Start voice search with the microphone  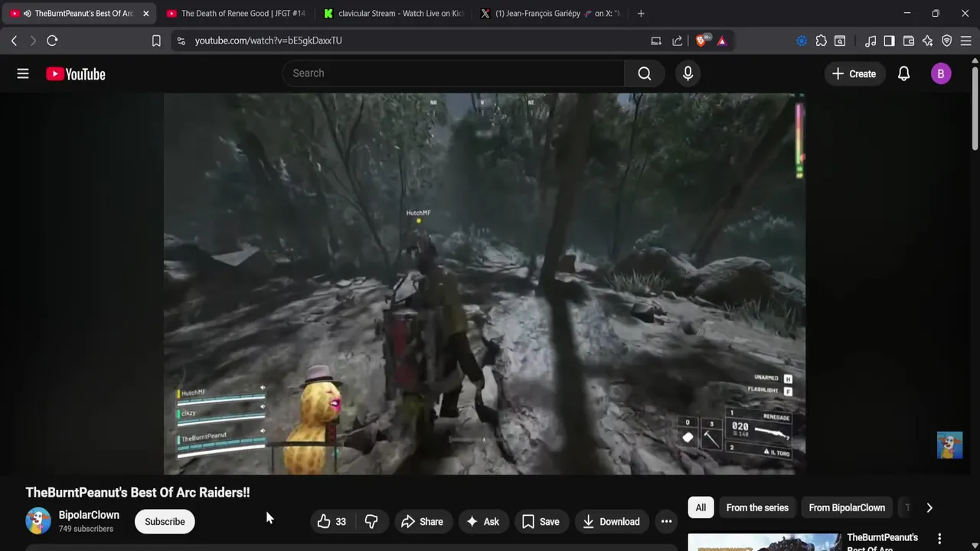(688, 73)
